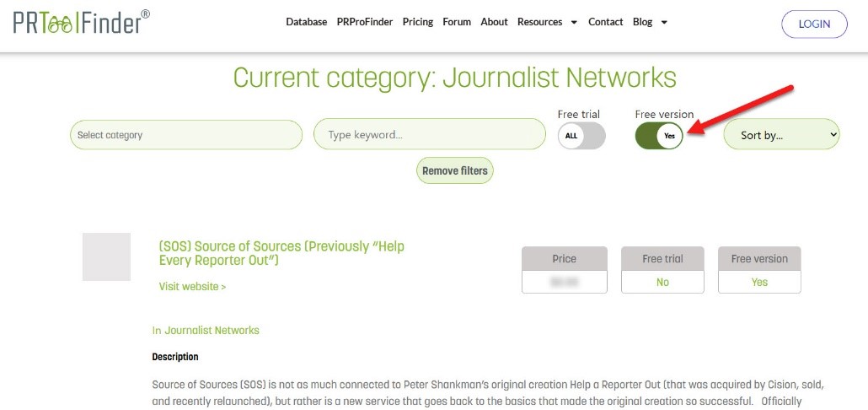This screenshot has height=410, width=868.
Task: Switch off the Free version toggle
Action: (x=659, y=136)
